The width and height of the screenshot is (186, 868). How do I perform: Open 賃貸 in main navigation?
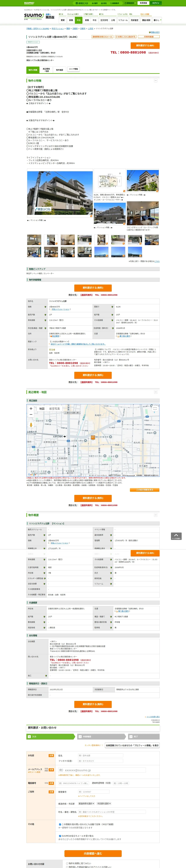(x=62, y=20)
